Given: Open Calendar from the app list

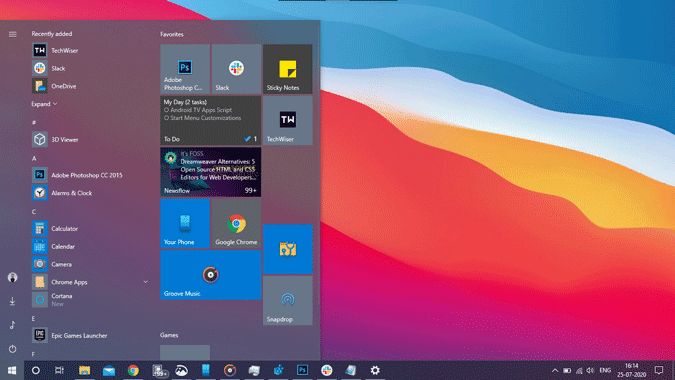Looking at the screenshot, I should click(90, 247).
